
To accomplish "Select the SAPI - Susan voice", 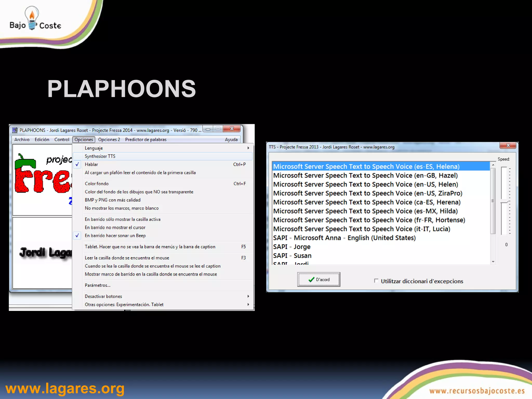I will click(x=381, y=256).
